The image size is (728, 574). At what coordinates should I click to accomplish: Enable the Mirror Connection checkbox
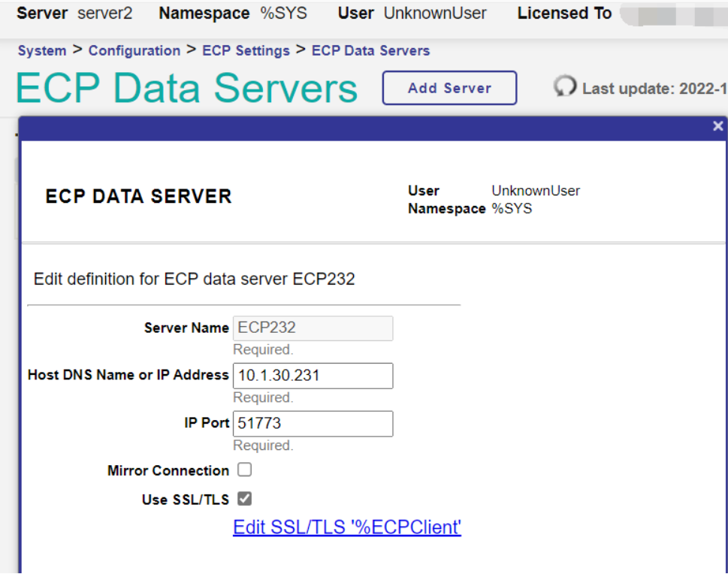coord(244,470)
